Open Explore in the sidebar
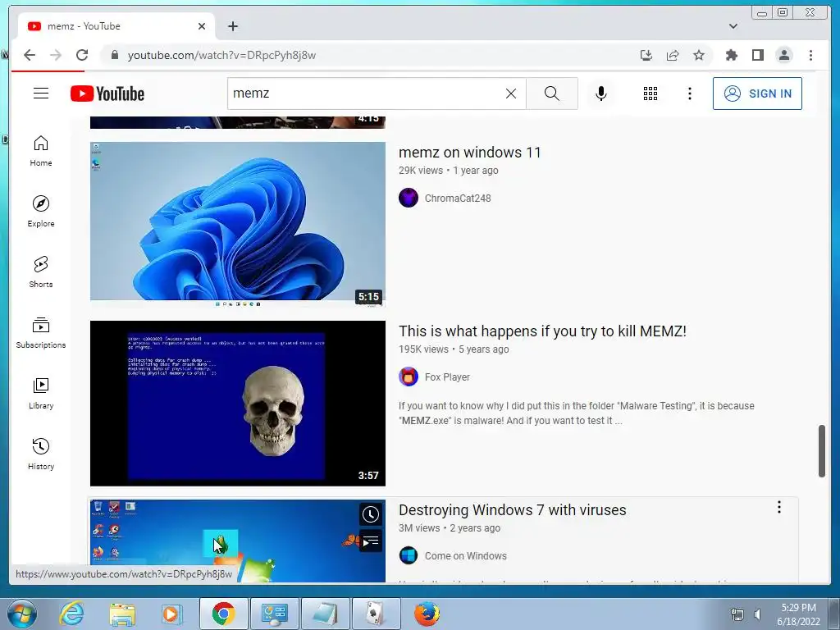 pos(41,212)
